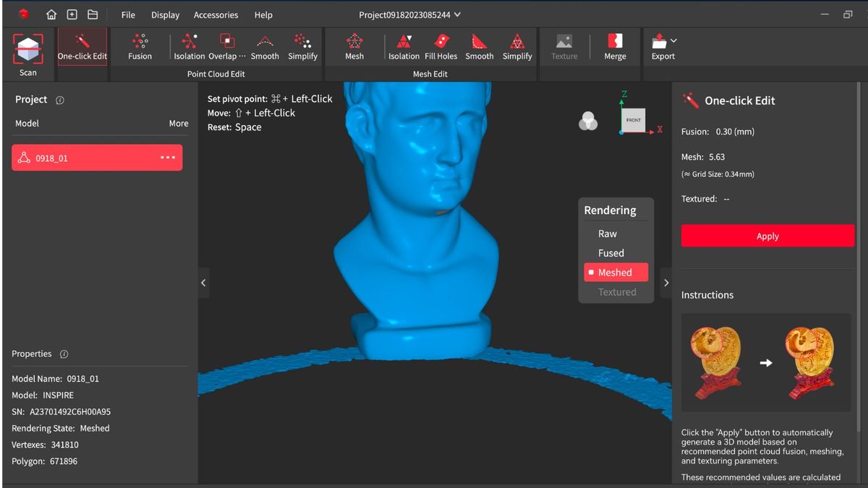Select the Smooth tool in Mesh Edit
Image resolution: width=868 pixels, height=488 pixels.
[x=479, y=46]
